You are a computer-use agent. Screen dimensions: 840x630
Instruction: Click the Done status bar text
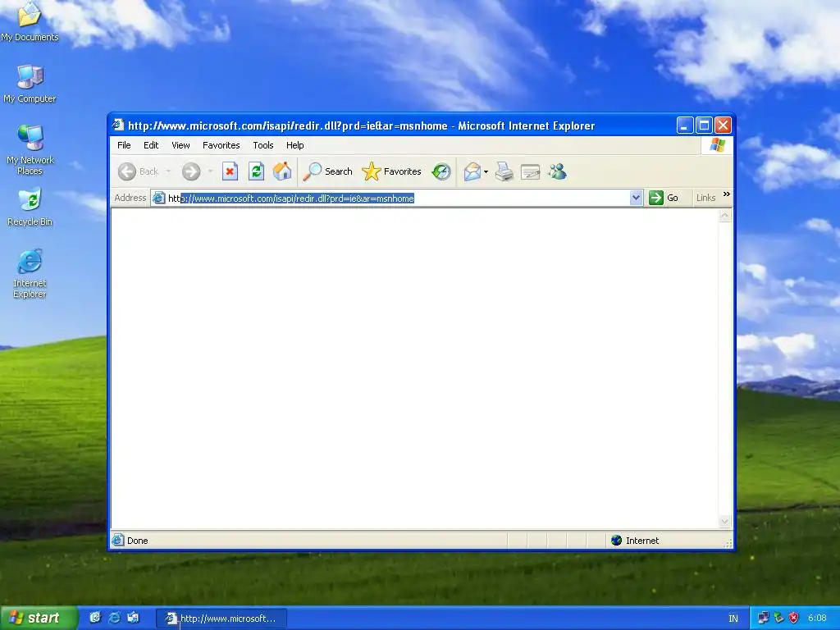(138, 541)
